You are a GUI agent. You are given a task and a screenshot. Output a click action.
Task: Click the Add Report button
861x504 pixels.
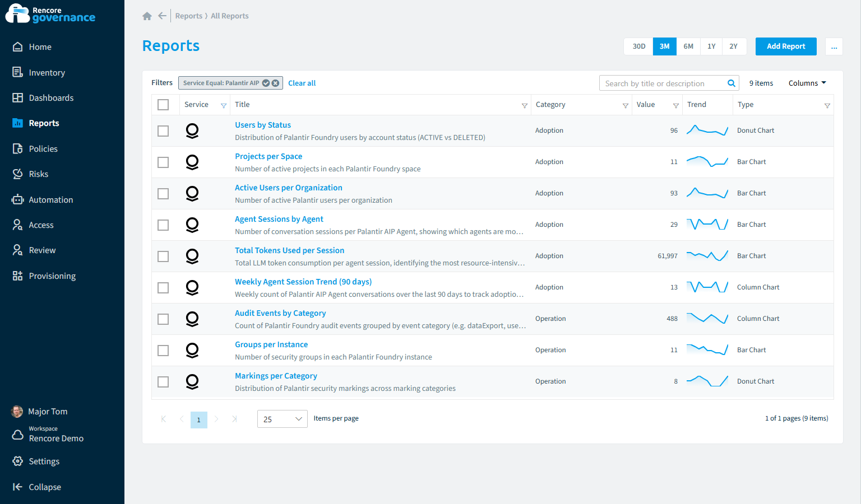[x=786, y=46]
